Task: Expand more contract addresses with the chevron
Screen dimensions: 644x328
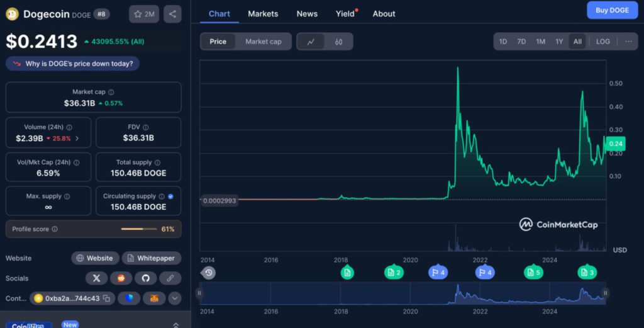Action: tap(175, 298)
